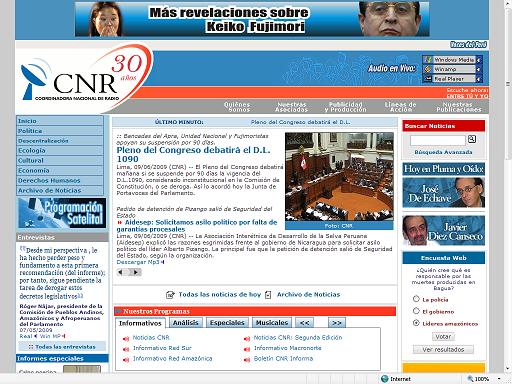The height and width of the screenshot is (384, 512).
Task: Open the Programación Satelital banner
Action: 62,213
